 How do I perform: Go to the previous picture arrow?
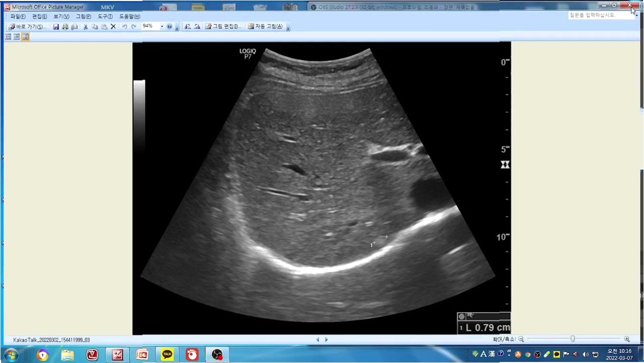point(317,339)
